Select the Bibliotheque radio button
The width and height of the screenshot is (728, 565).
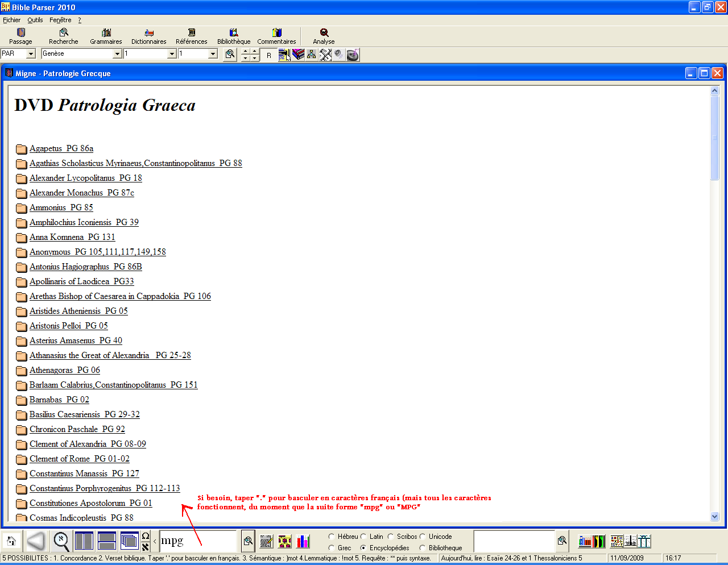(x=423, y=548)
